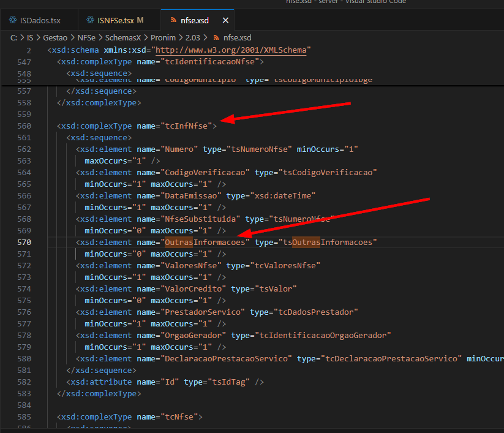This screenshot has height=433, width=504.
Task: Click the "Numero" element name
Action: click(179, 149)
